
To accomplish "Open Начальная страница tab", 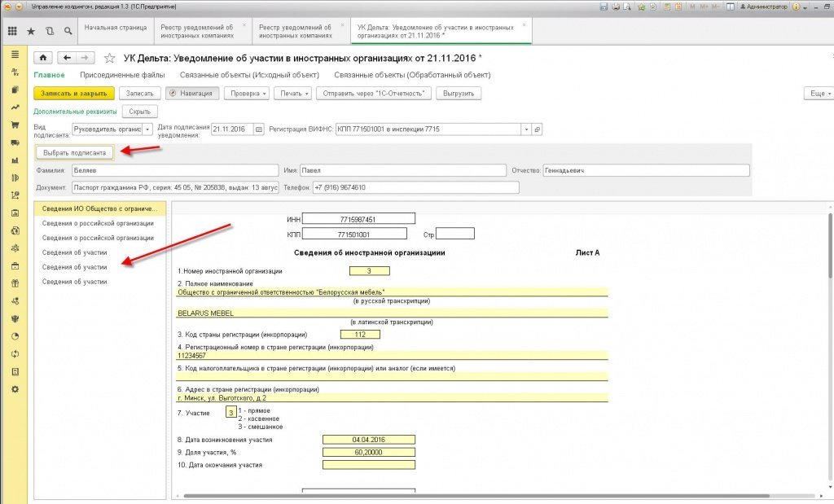I will [x=116, y=28].
